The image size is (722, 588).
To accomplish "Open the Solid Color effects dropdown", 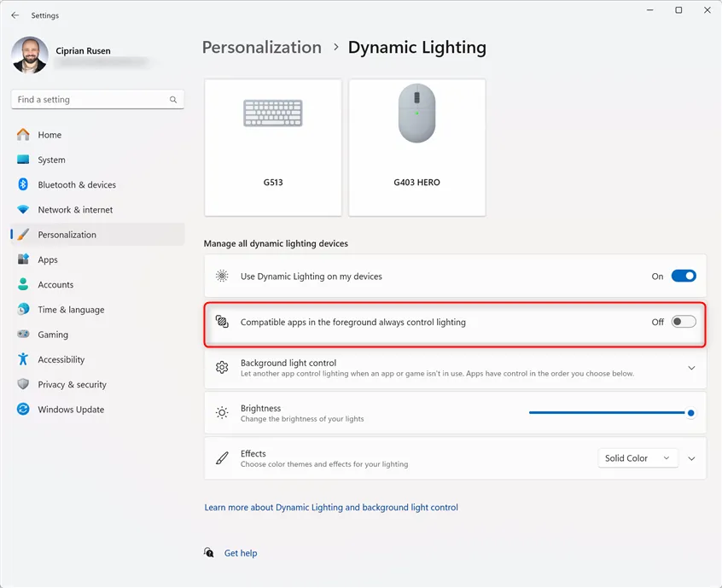I will (638, 458).
